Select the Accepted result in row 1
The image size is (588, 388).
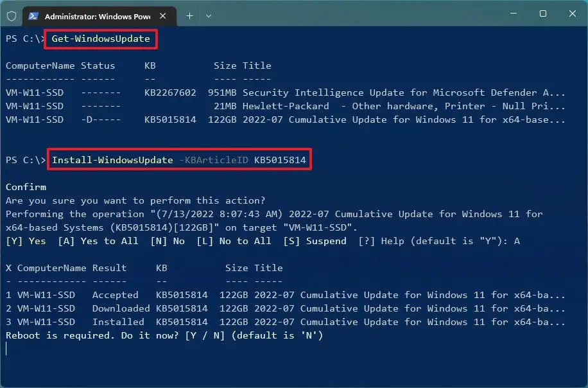pos(116,295)
